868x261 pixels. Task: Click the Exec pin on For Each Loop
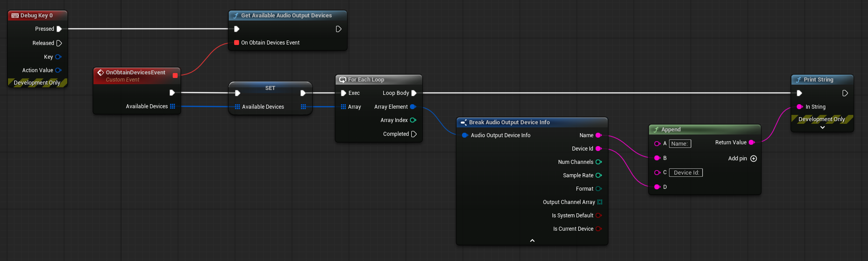pyautogui.click(x=343, y=93)
